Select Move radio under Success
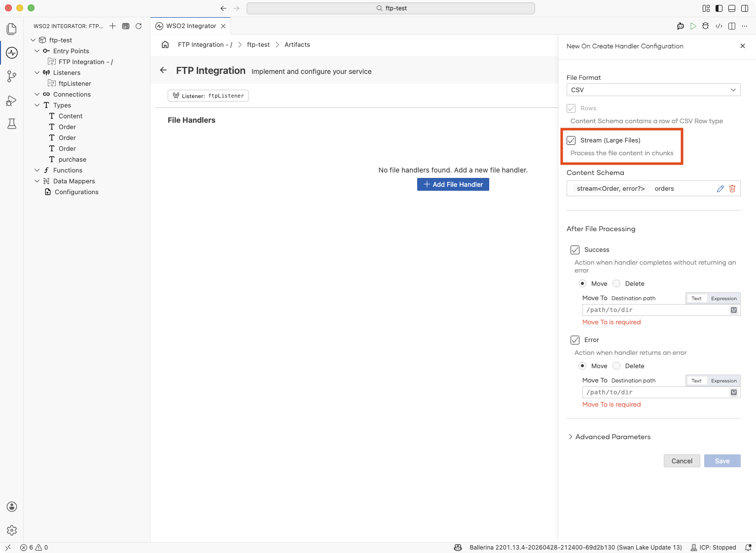The height and width of the screenshot is (553, 756). [x=582, y=283]
